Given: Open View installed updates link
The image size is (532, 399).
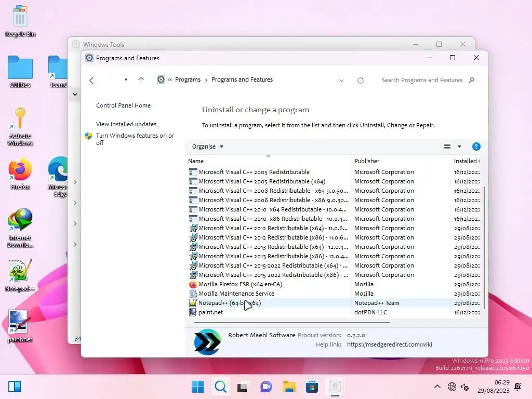Looking at the screenshot, I should pyautogui.click(x=126, y=124).
